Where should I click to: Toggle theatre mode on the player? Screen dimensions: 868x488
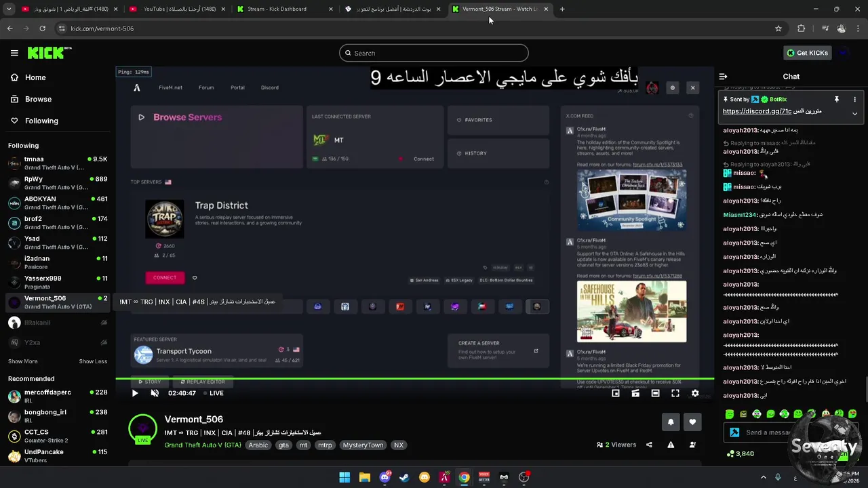click(655, 393)
